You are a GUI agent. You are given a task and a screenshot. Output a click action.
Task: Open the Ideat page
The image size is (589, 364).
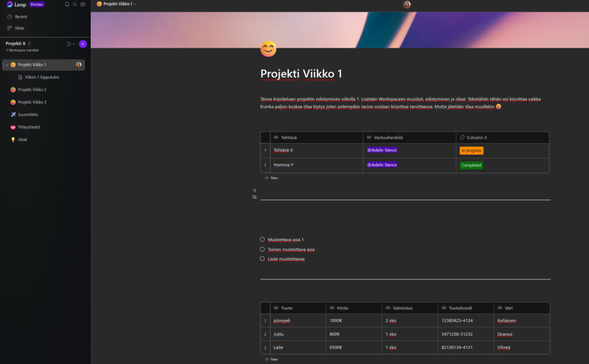(x=22, y=139)
